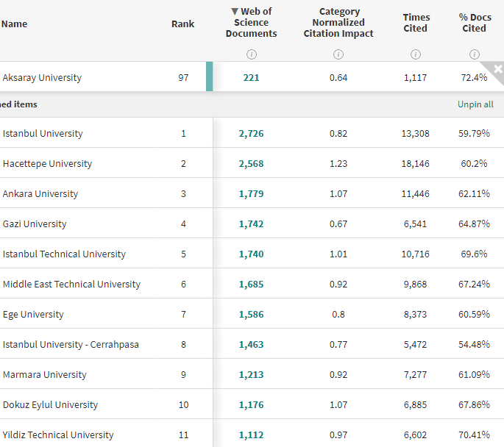Screen dimensions: 504x447
Task: Select the Ege University row
Action: click(33, 315)
